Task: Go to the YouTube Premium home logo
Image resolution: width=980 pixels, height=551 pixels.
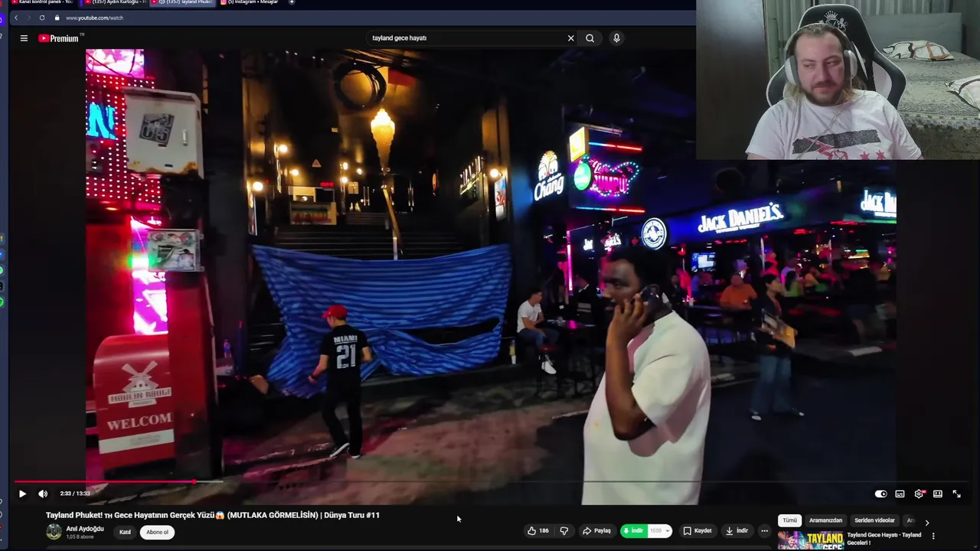Action: pyautogui.click(x=59, y=38)
